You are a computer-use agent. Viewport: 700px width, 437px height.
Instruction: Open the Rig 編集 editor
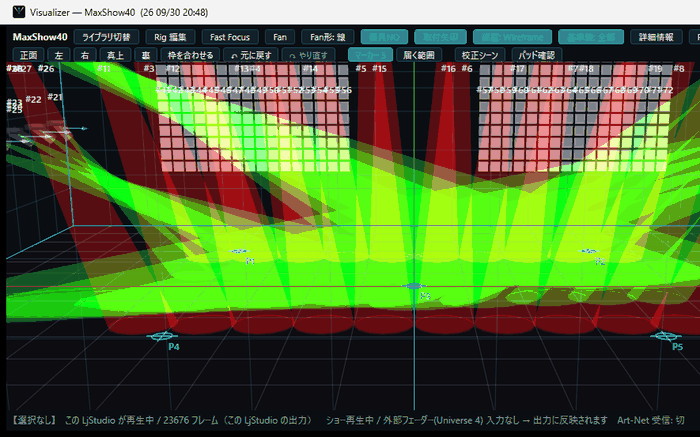click(170, 37)
